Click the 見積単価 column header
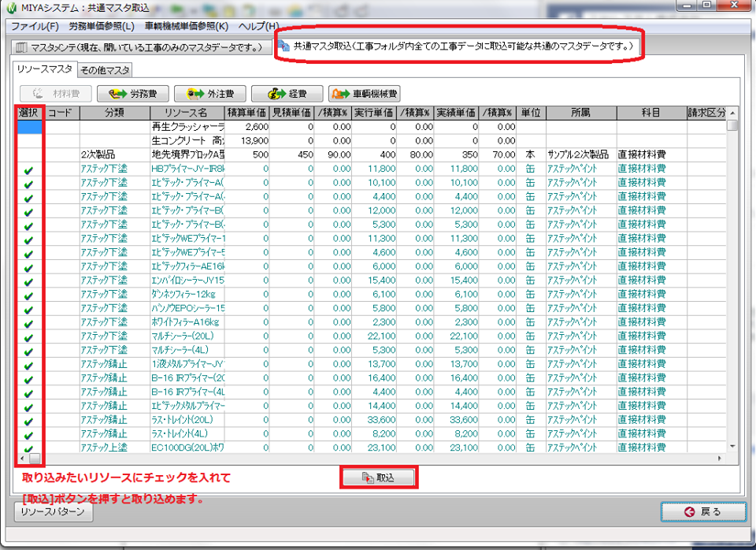756x550 pixels. 291,113
